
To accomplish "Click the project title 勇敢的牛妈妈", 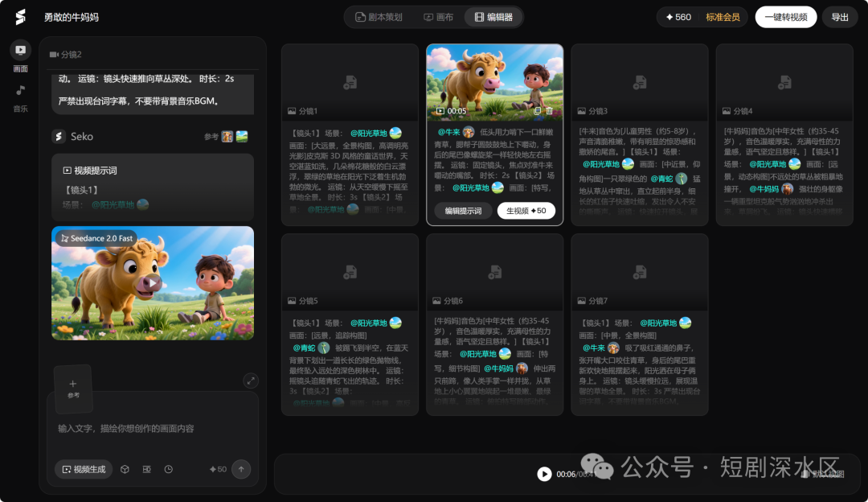I will tap(72, 17).
